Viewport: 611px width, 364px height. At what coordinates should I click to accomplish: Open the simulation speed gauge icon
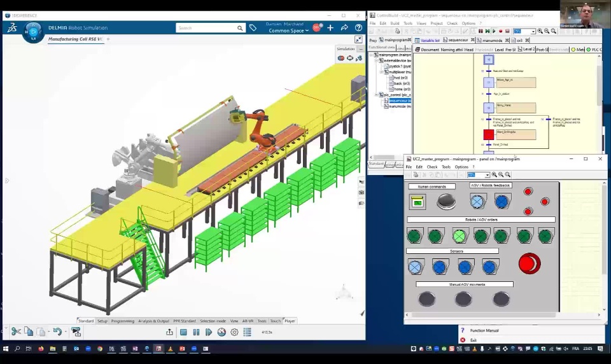pyautogui.click(x=221, y=332)
